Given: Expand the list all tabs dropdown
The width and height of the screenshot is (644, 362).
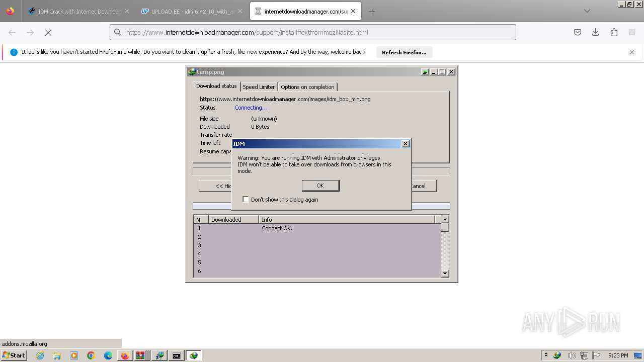Looking at the screenshot, I should click(587, 11).
